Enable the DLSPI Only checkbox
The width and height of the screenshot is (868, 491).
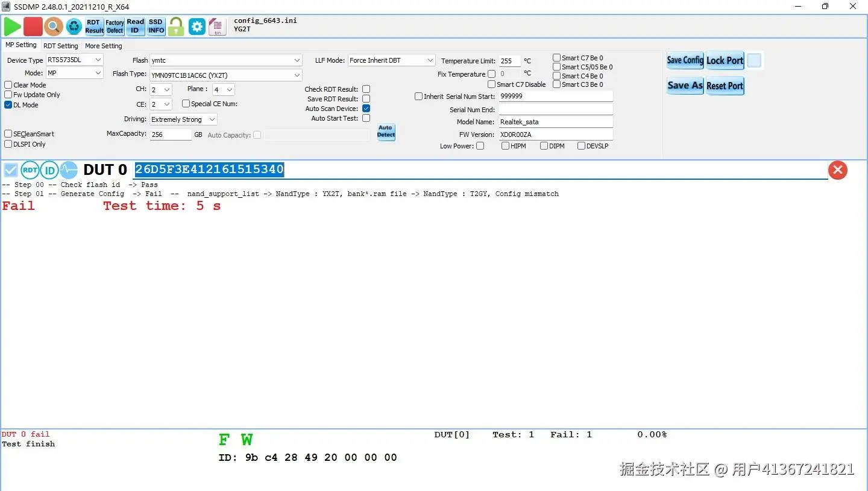[x=8, y=144]
